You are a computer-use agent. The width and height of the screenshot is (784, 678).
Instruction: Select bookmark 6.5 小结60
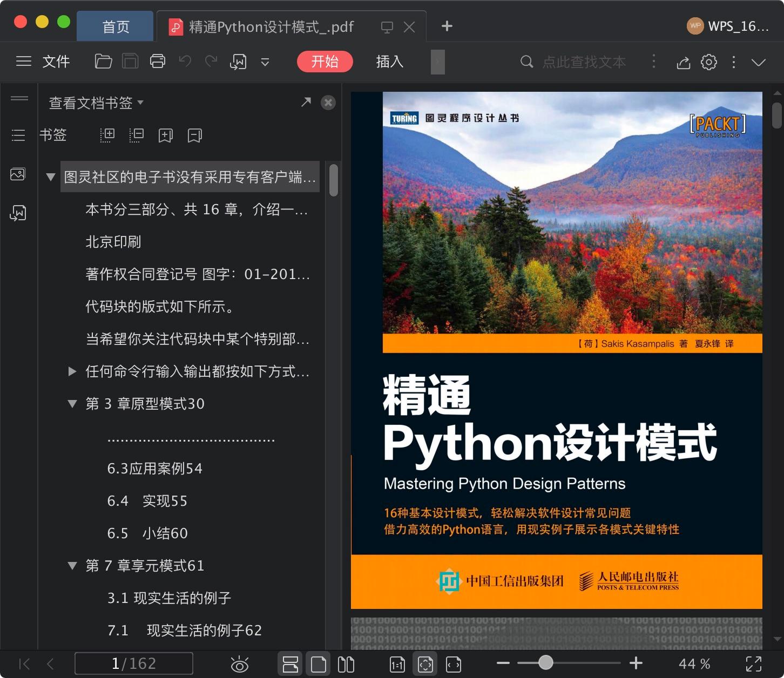pyautogui.click(x=147, y=533)
